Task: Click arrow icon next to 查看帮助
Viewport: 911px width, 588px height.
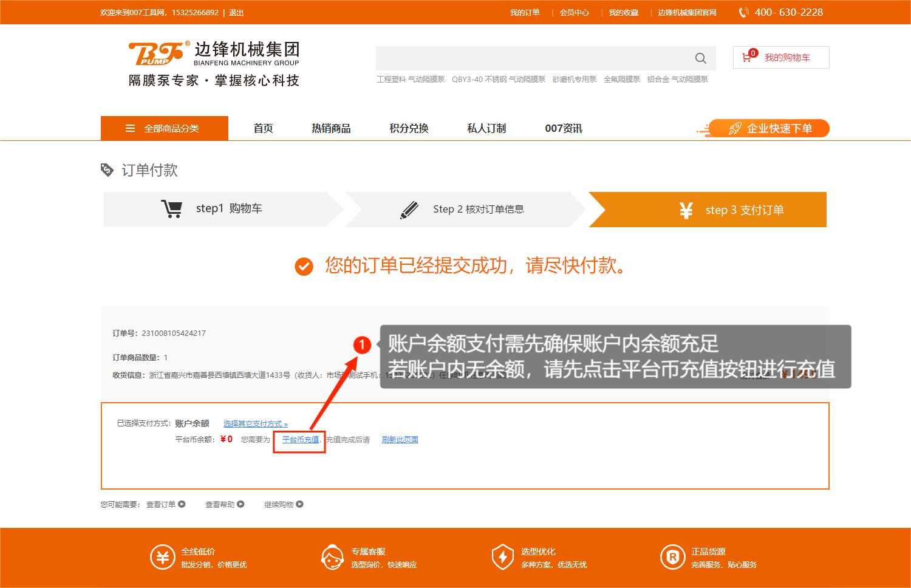Action: coord(241,504)
